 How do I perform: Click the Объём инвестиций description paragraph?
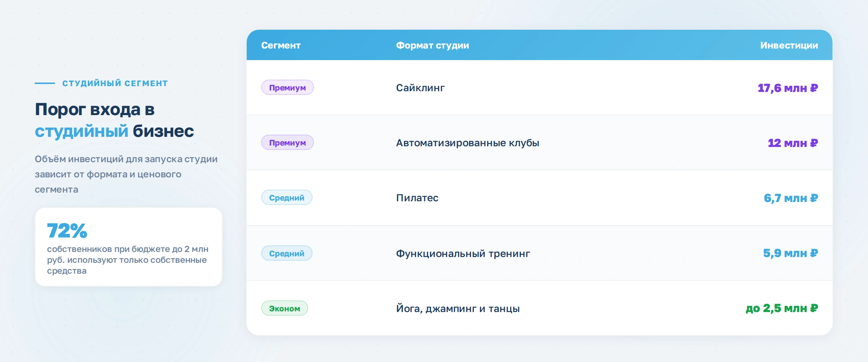point(126,174)
